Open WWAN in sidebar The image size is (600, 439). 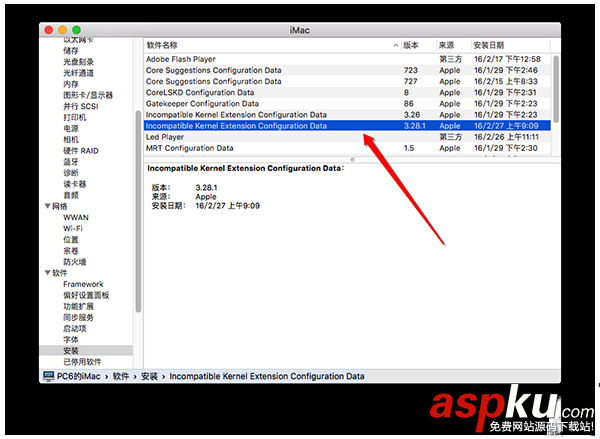tap(76, 217)
